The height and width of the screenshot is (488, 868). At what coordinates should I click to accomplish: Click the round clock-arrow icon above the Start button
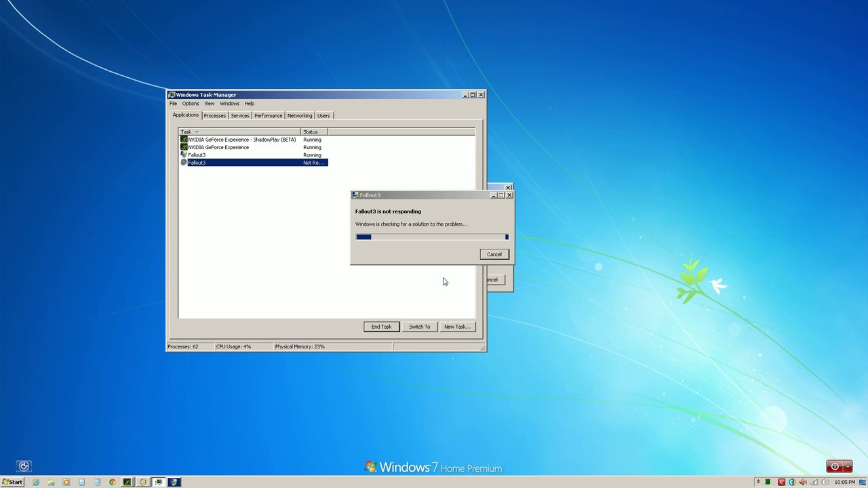24,466
